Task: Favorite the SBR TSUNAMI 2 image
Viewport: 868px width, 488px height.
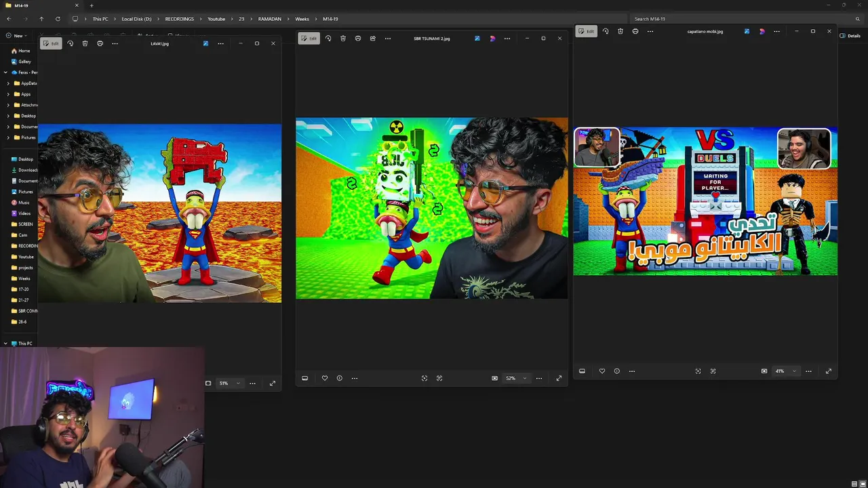Action: (325, 378)
